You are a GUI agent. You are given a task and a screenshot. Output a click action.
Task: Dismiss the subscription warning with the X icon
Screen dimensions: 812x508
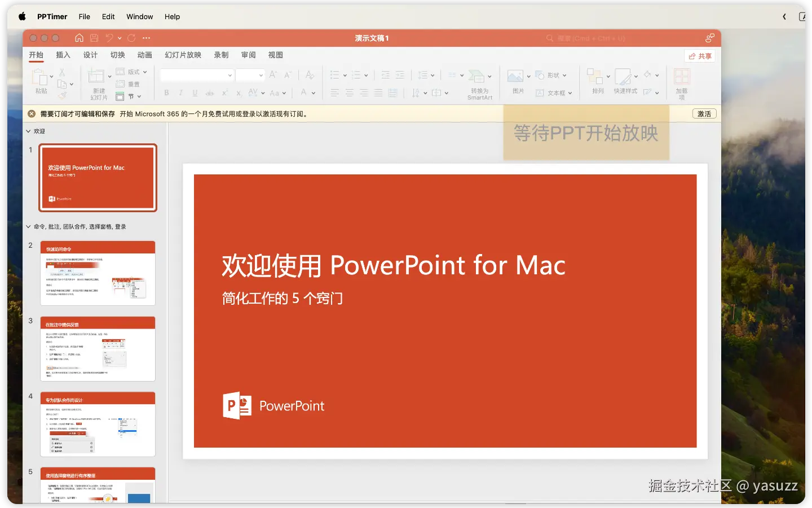coord(32,113)
